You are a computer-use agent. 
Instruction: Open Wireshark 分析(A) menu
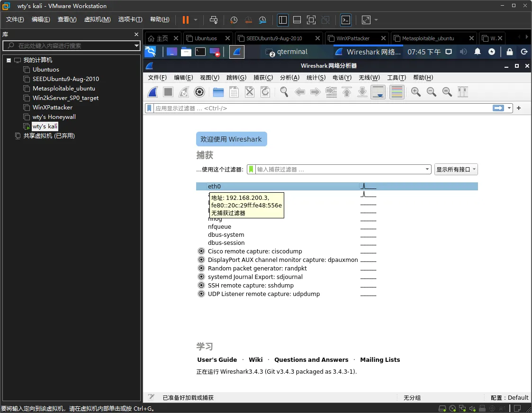tap(290, 78)
